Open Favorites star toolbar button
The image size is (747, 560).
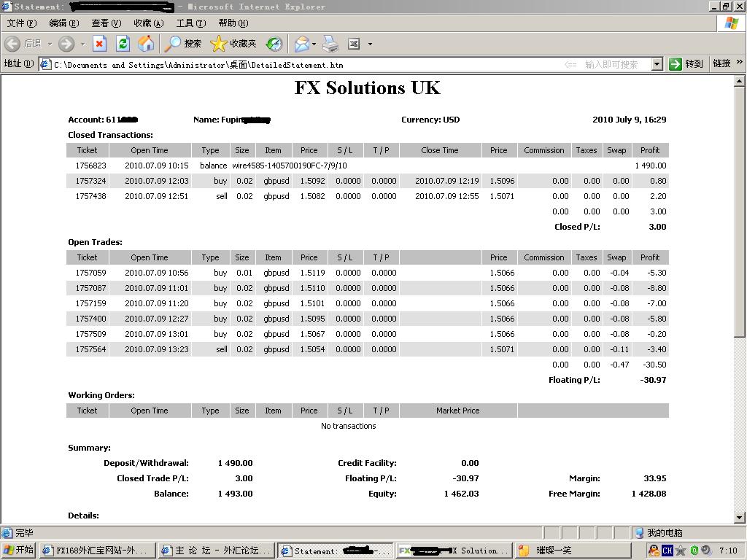(233, 44)
